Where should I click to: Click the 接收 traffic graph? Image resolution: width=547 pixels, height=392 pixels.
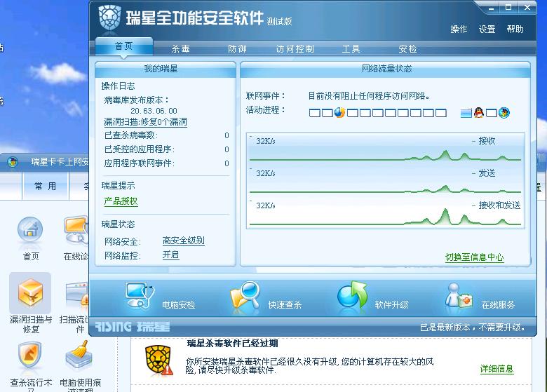[386, 149]
